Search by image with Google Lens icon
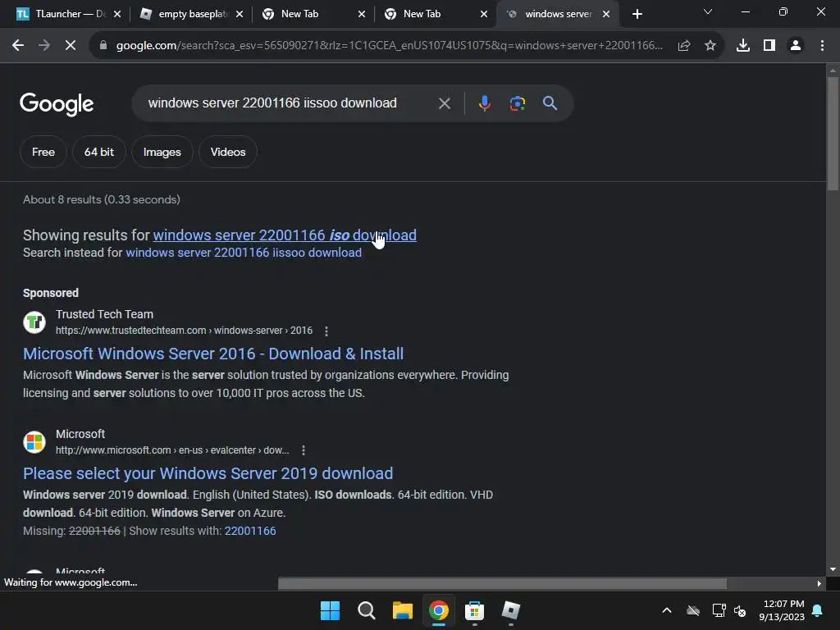Viewport: 840px width, 630px height. (517, 103)
